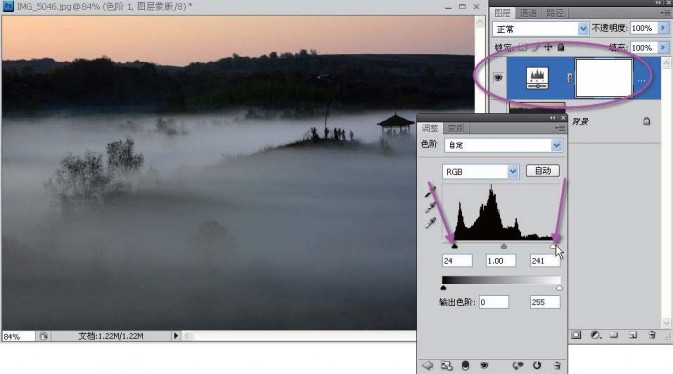
Task: Click the black output levels slider handle
Action: click(443, 288)
